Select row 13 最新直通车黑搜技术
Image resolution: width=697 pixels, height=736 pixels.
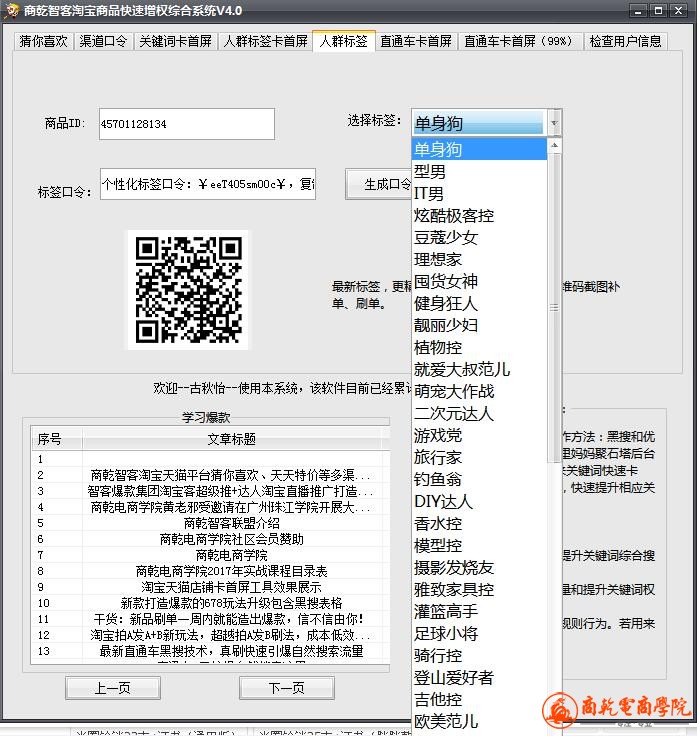(210, 651)
